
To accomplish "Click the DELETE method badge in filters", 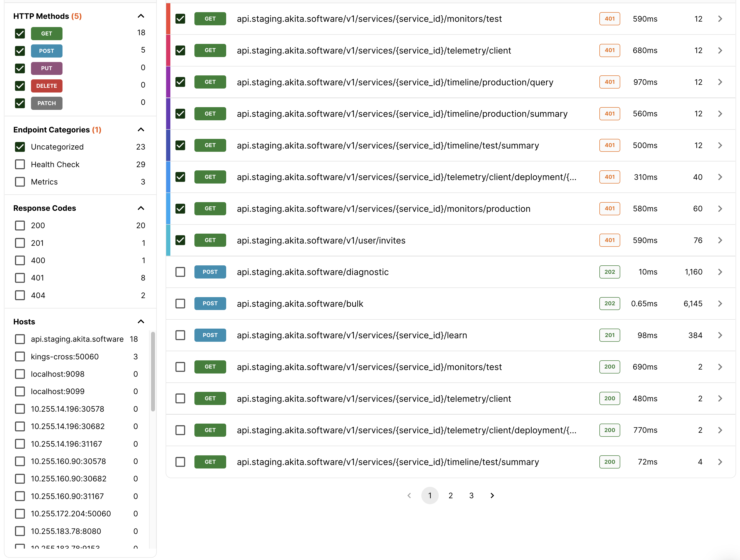I will point(47,86).
